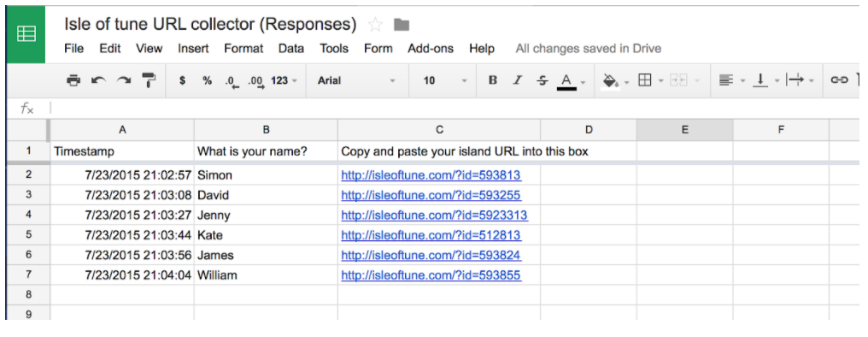Open Simon's isleoftune link id=593813

pyautogui.click(x=431, y=175)
